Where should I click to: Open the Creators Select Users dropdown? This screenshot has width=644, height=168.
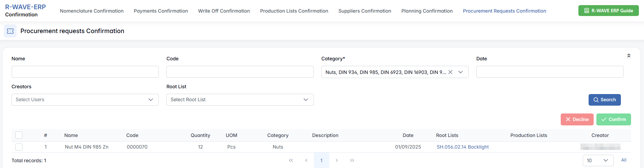pos(85,100)
